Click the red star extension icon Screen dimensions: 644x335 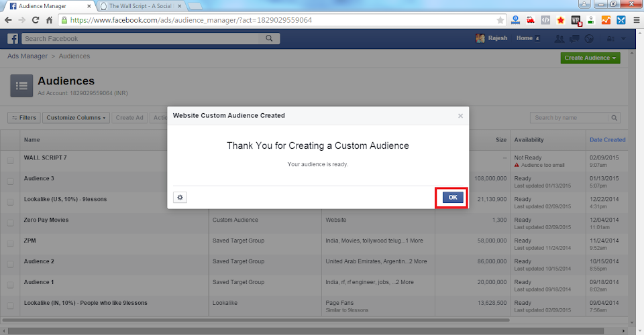click(x=561, y=20)
